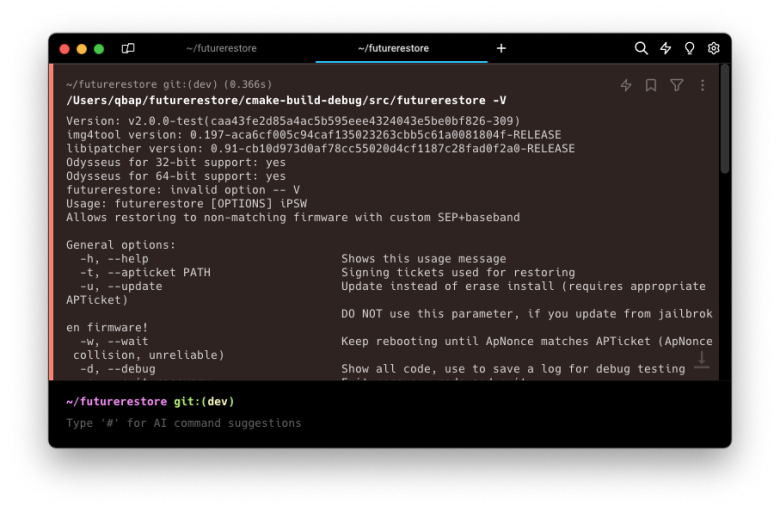780x512 pixels.
Task: Click the prompt '~/futurerestore git:(dev)'
Action: coord(150,402)
